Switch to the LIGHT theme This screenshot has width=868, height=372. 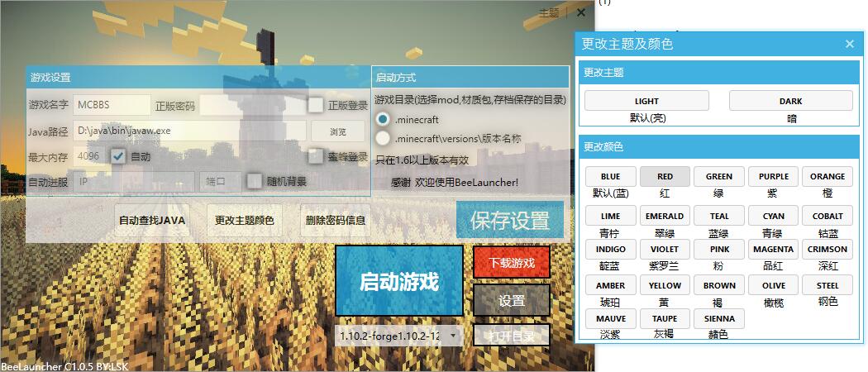[646, 101]
